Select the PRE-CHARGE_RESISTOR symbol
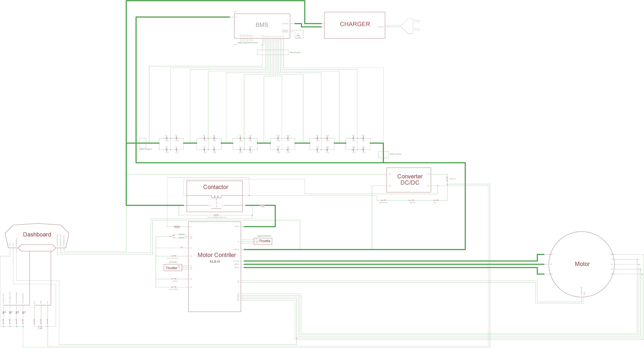This screenshot has width=644, height=348. point(216,215)
